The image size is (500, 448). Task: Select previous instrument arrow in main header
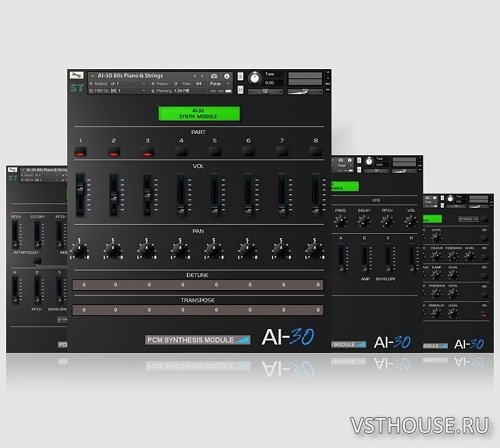coord(195,76)
